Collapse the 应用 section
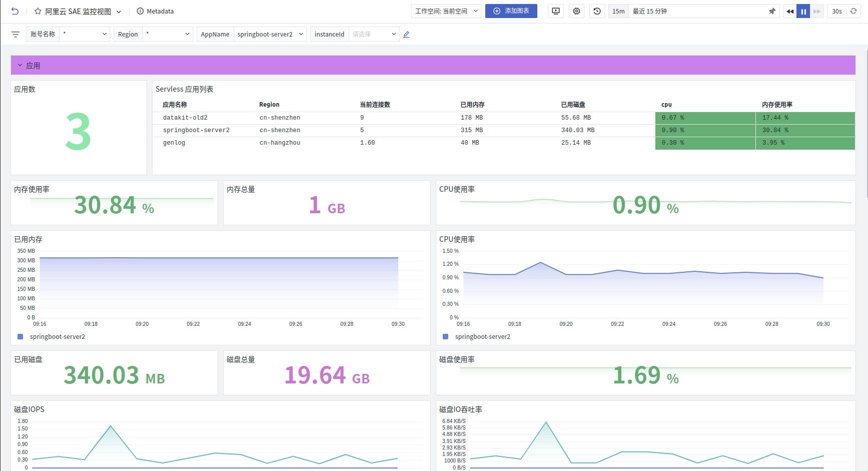 20,65
